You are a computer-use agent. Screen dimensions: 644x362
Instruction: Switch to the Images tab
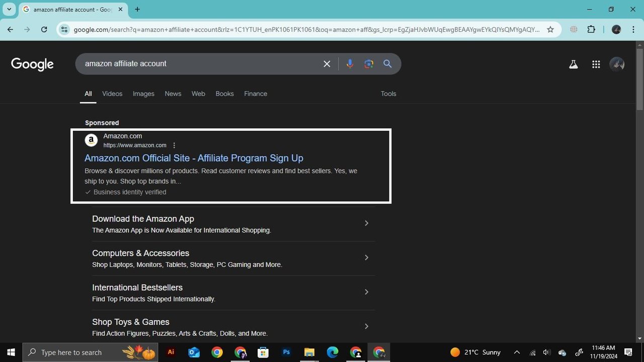pyautogui.click(x=143, y=94)
